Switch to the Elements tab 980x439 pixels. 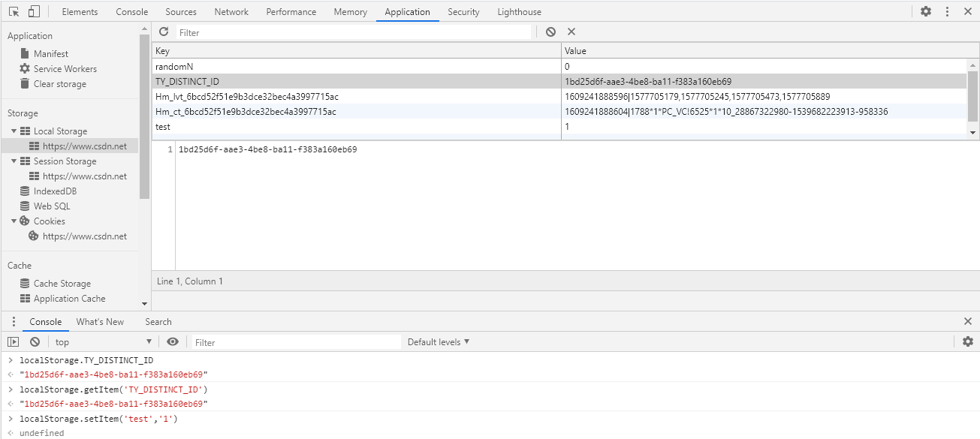[80, 12]
